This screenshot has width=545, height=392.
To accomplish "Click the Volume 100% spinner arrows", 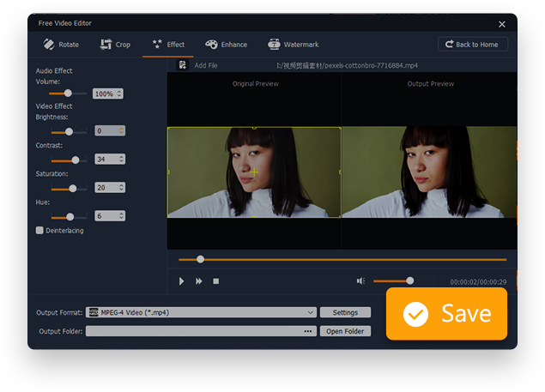I will pos(119,93).
